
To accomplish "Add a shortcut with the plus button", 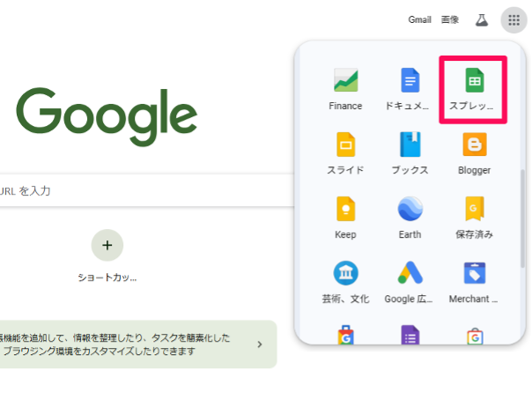I will click(107, 245).
